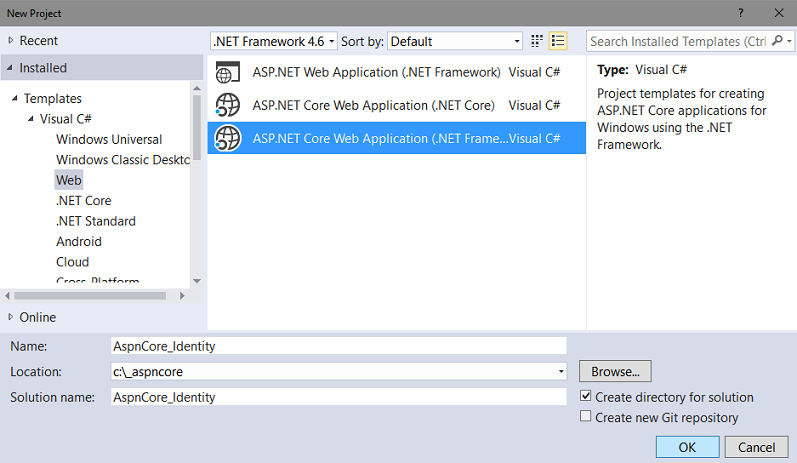Open the Location path dropdown arrow

point(561,372)
